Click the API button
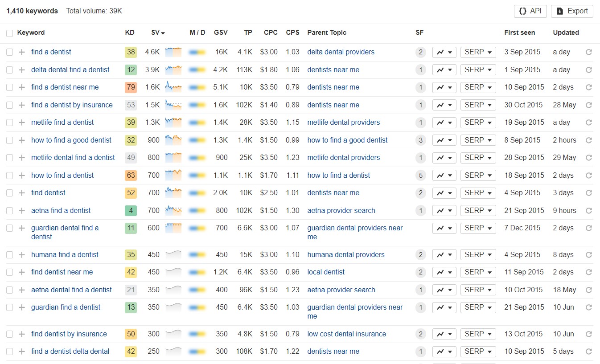600x364 pixels. [x=530, y=11]
